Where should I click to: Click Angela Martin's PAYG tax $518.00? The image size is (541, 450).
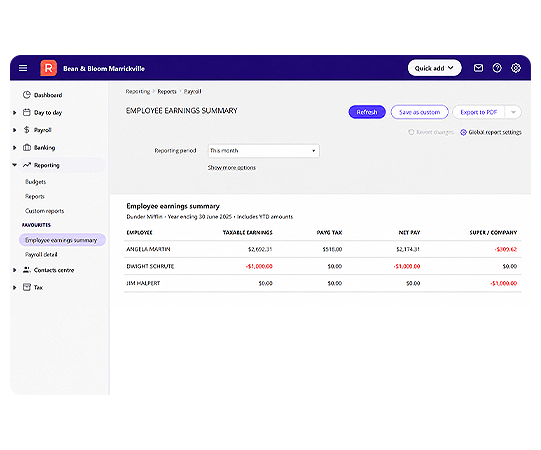coord(332,249)
